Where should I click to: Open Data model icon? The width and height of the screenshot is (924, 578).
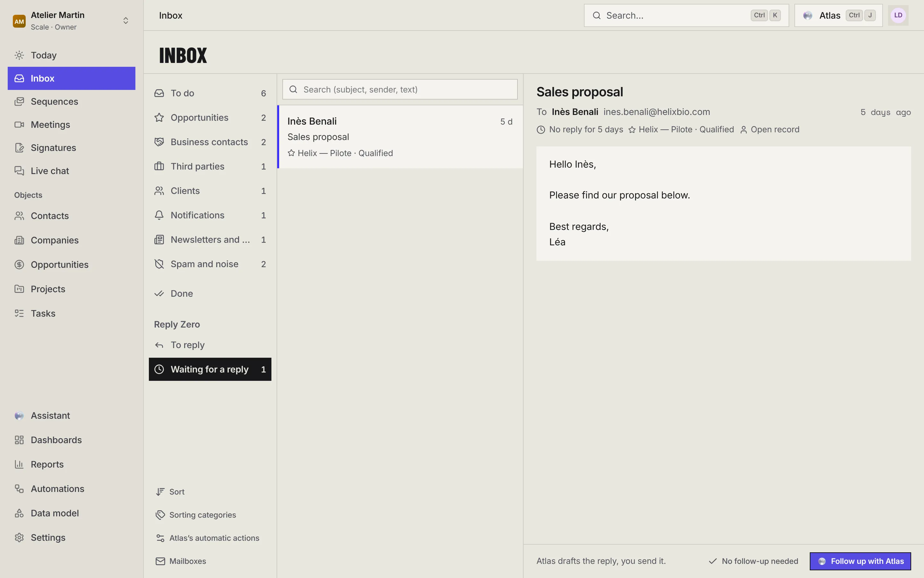click(19, 513)
